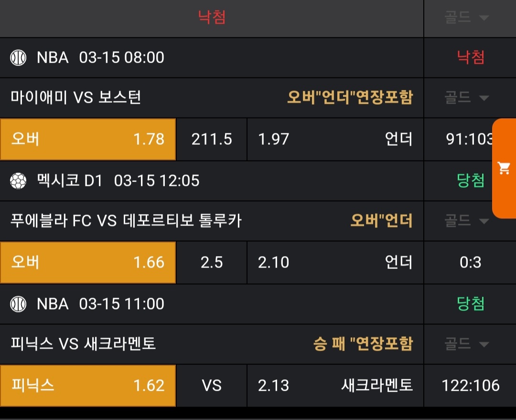The image size is (516, 420).
Task: Select 오버 1.78 bet option
Action: [88, 139]
